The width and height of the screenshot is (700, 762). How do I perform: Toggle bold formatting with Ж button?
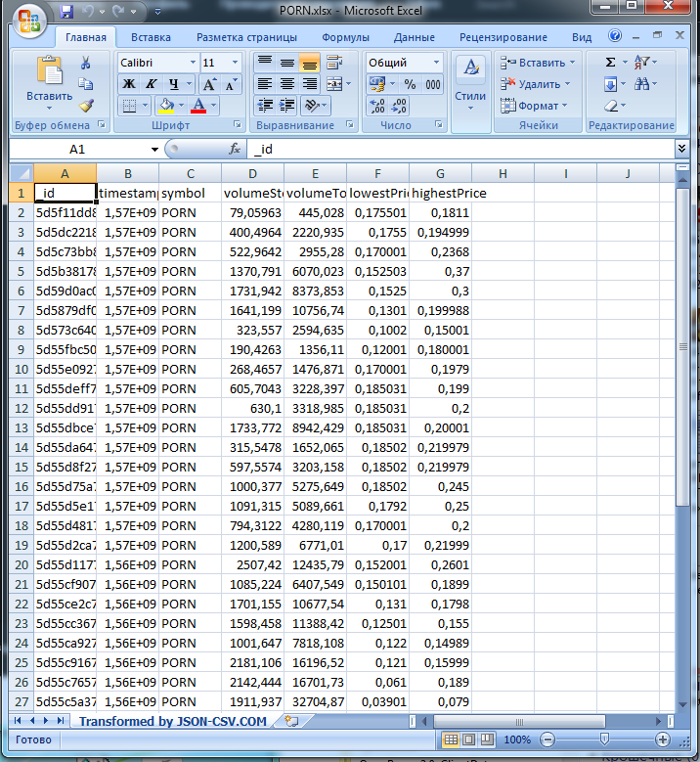[128, 84]
